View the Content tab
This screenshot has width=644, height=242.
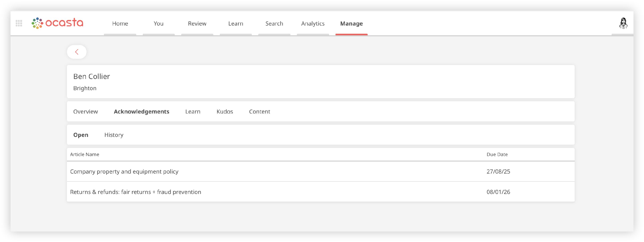pos(259,111)
